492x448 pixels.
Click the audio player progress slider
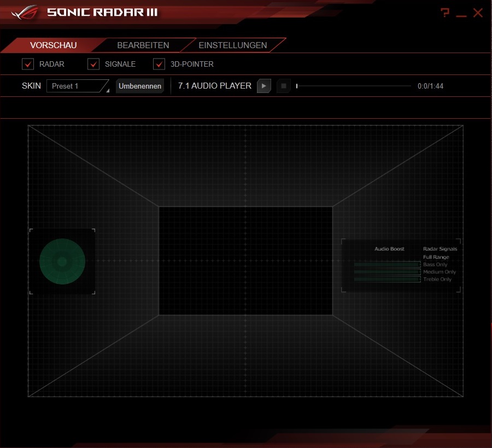[353, 86]
